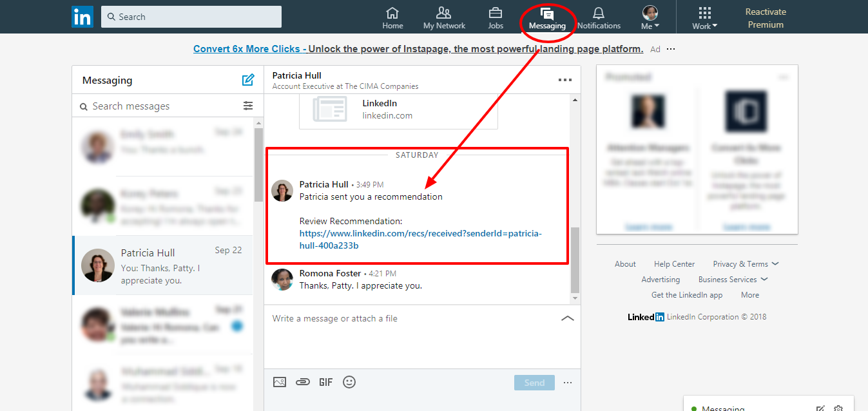Image resolution: width=868 pixels, height=411 pixels.
Task: Expand Business Services dropdown
Action: click(733, 280)
